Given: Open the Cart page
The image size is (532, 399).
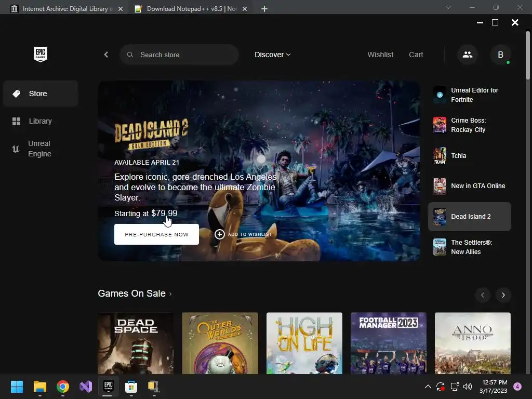Looking at the screenshot, I should 416,55.
